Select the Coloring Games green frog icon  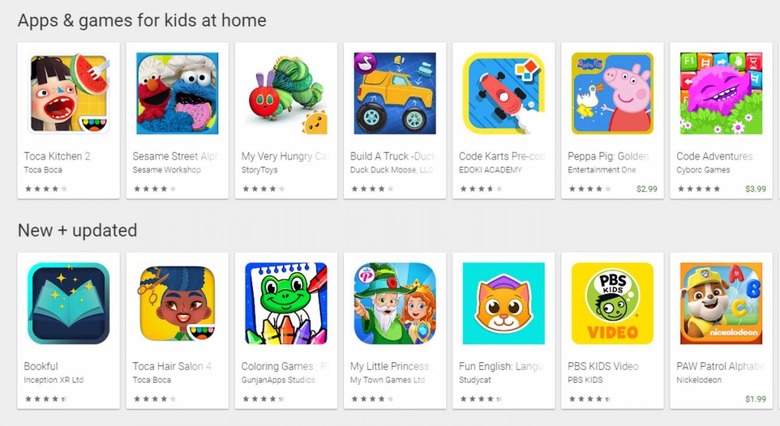point(286,304)
